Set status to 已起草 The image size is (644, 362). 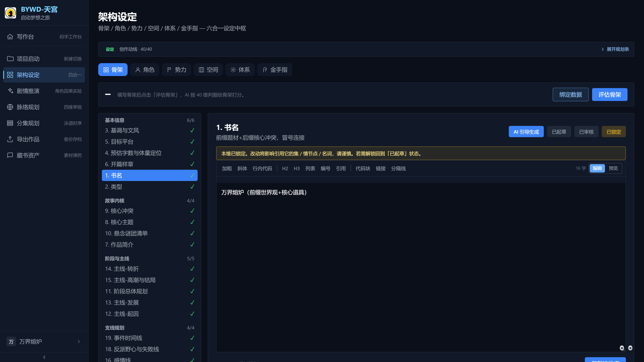tap(559, 132)
